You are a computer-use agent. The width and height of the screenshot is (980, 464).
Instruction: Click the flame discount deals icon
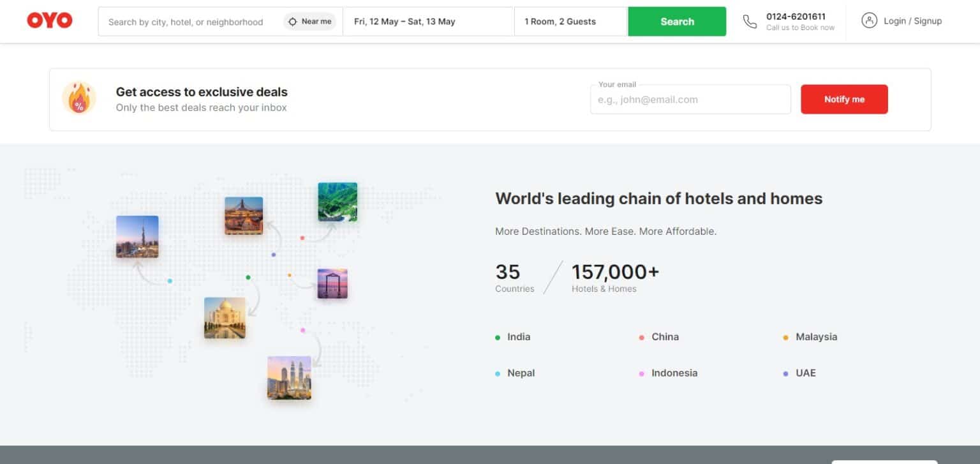(79, 99)
